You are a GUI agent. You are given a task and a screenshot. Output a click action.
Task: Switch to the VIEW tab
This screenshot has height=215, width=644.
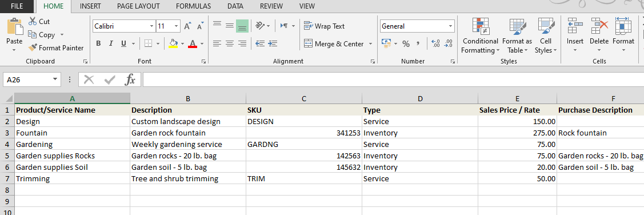(307, 6)
